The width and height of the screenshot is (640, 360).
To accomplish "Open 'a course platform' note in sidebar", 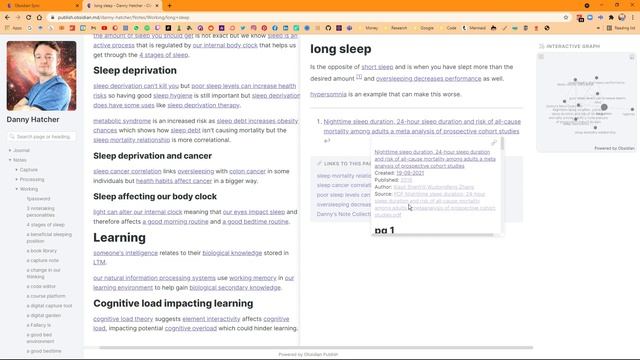I will [46, 296].
